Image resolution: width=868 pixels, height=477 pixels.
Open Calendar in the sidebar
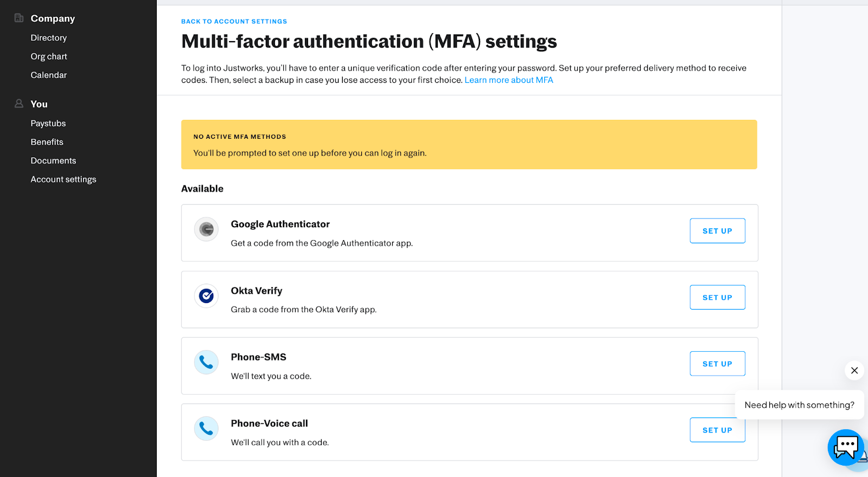(x=49, y=75)
